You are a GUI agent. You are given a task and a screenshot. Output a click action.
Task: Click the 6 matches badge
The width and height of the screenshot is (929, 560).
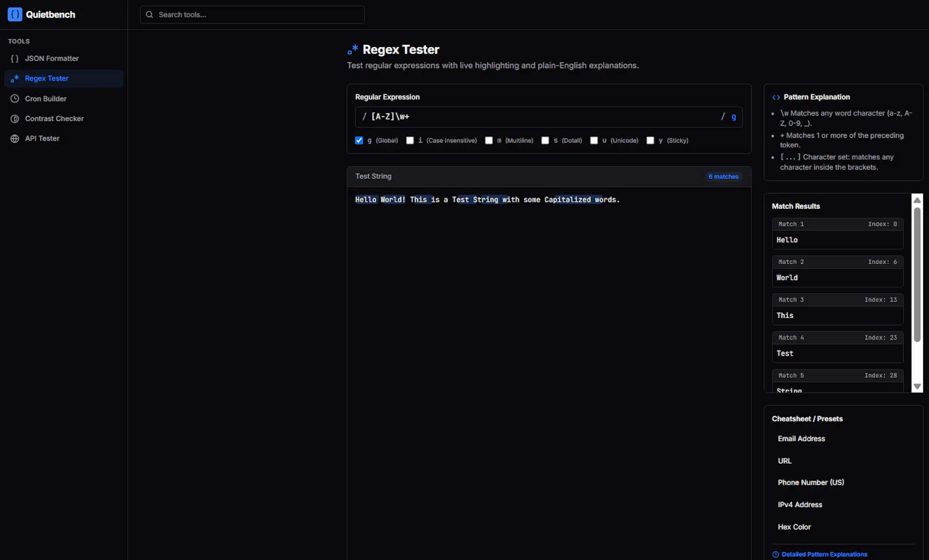pos(723,176)
